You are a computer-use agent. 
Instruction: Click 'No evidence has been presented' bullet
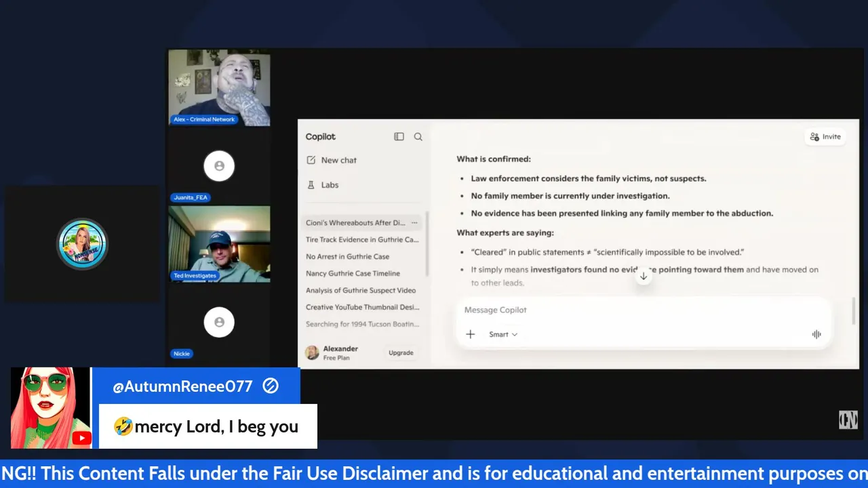[622, 213]
